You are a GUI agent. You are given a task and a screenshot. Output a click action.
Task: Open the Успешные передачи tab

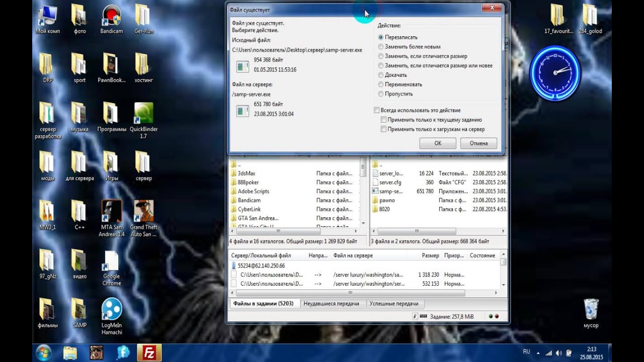394,304
